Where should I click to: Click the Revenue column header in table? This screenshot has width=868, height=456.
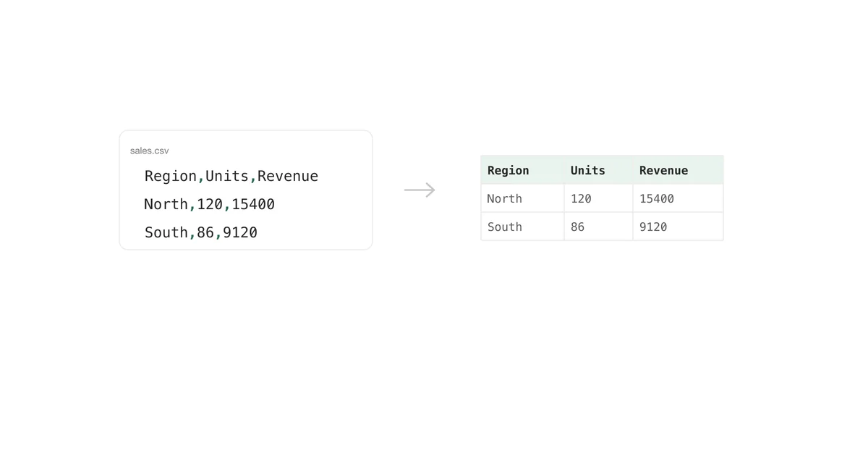tap(678, 170)
